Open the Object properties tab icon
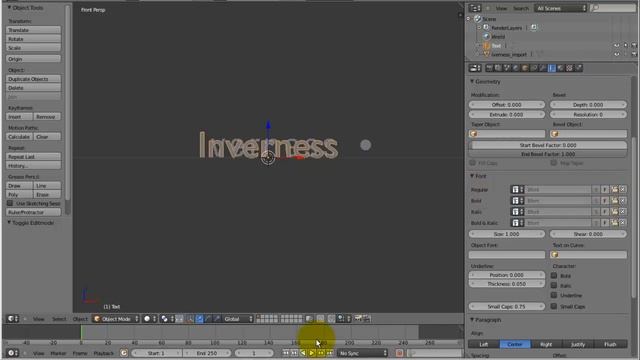 click(524, 68)
